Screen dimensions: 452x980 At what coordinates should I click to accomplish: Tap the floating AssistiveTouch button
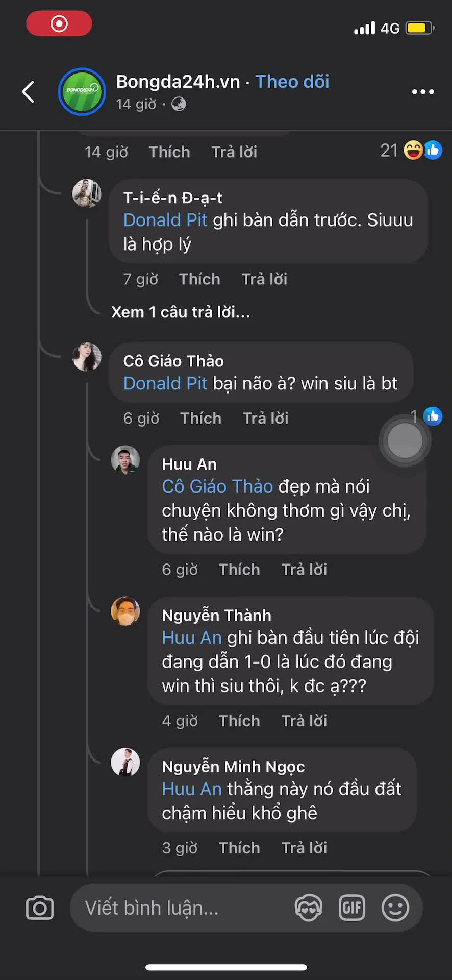(405, 440)
